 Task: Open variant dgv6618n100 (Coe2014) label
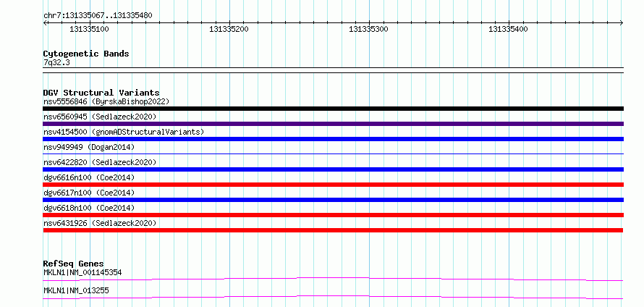click(89, 208)
